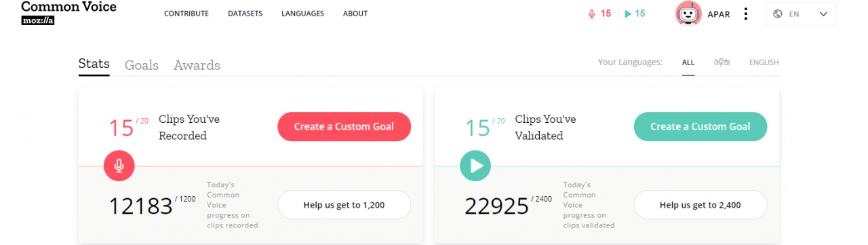The height and width of the screenshot is (245, 868).
Task: Expand the EN language dropdown arrow
Action: [x=824, y=14]
